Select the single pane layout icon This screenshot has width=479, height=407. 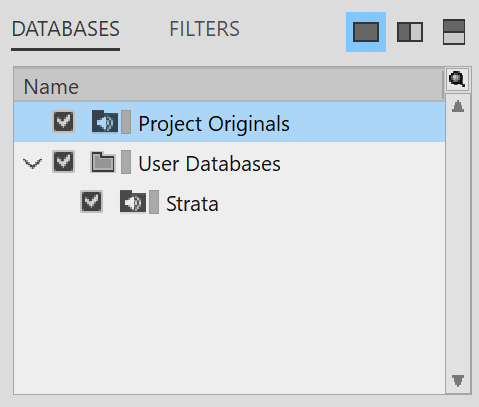pyautogui.click(x=366, y=32)
